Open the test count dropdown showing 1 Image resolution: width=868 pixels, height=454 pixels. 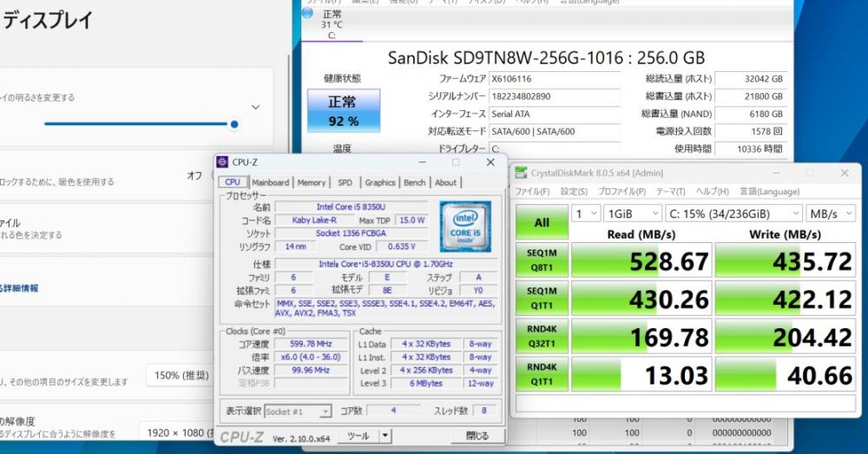[x=586, y=214]
